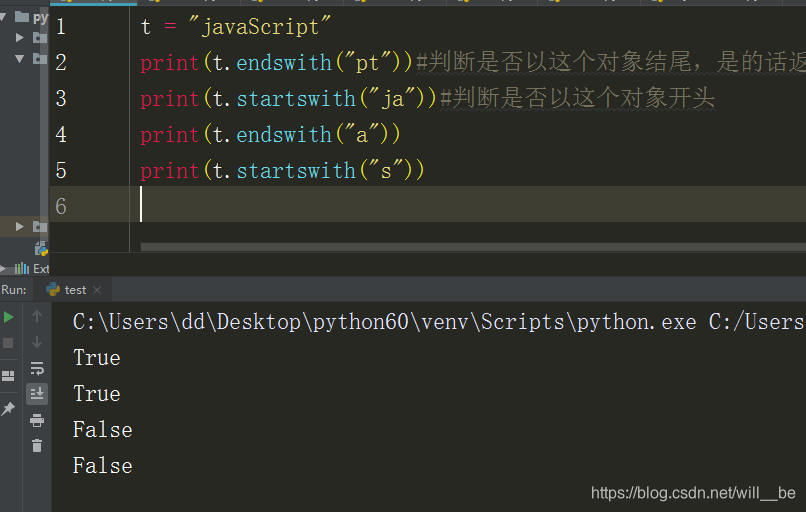The height and width of the screenshot is (512, 806).
Task: Click line number 6 in gutter
Action: coord(61,206)
